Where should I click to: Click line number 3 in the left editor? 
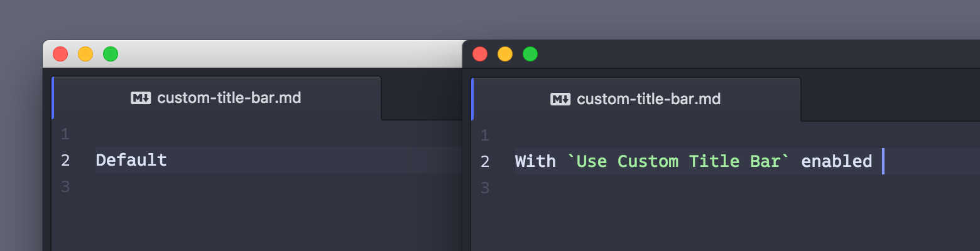(65, 187)
